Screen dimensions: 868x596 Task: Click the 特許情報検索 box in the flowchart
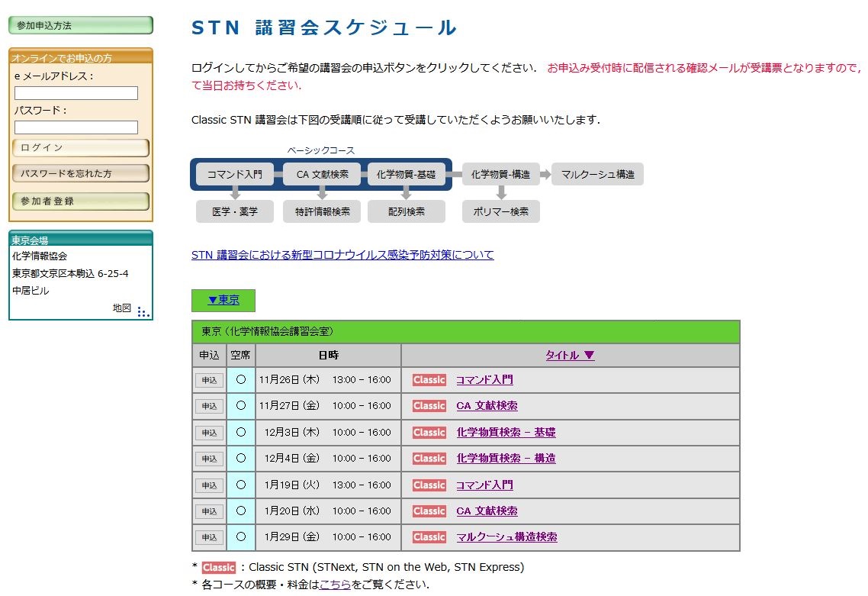pos(322,211)
